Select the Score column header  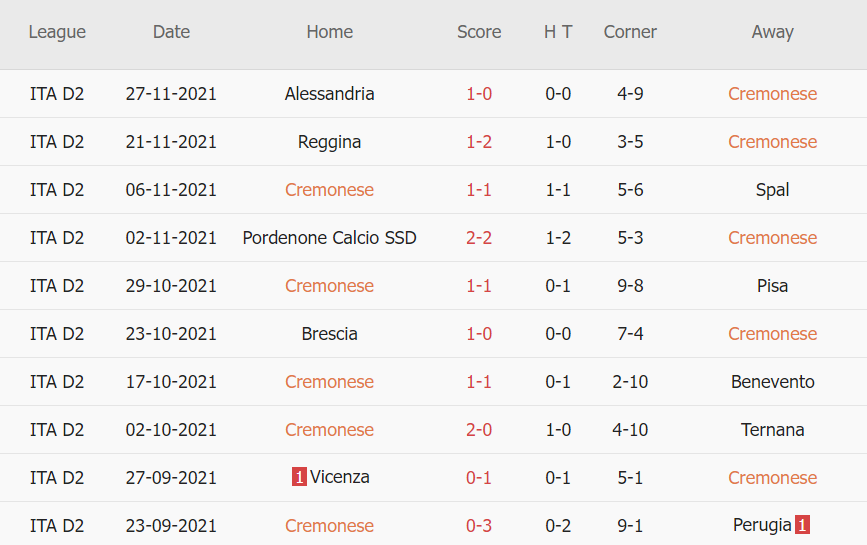click(x=479, y=32)
